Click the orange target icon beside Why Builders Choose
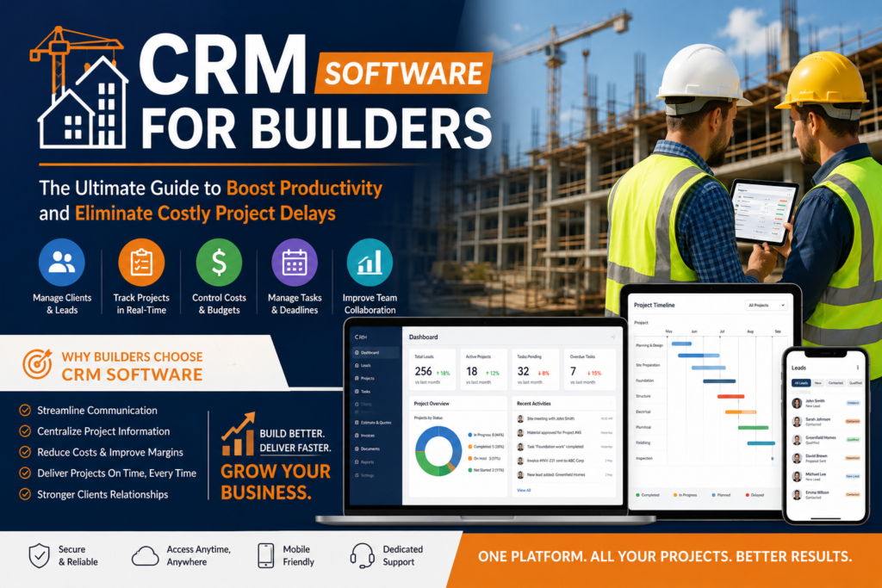 click(x=37, y=363)
